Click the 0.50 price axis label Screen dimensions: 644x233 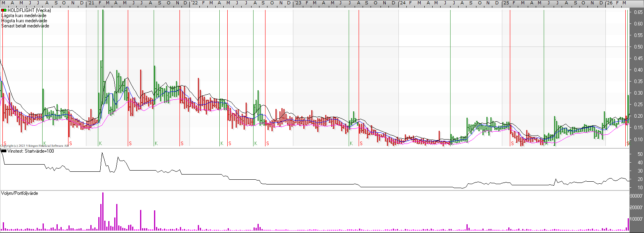pyautogui.click(x=638, y=47)
